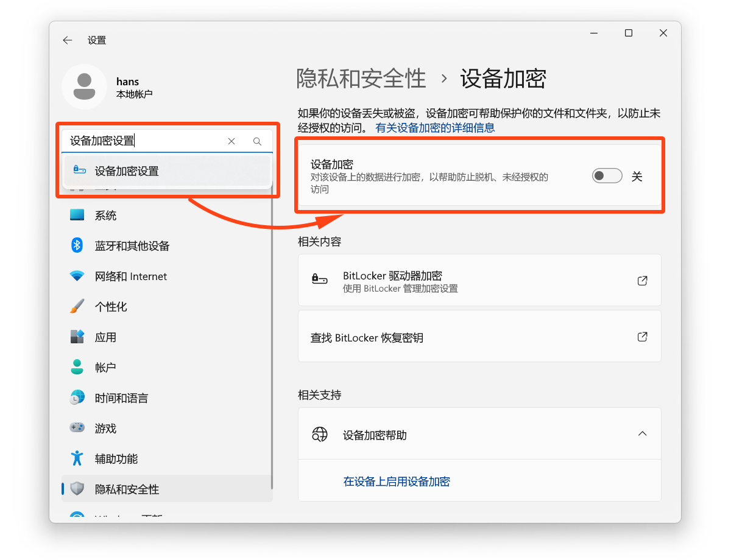The image size is (731, 560).
Task: Select the 应用 icon in sidebar
Action: click(77, 337)
